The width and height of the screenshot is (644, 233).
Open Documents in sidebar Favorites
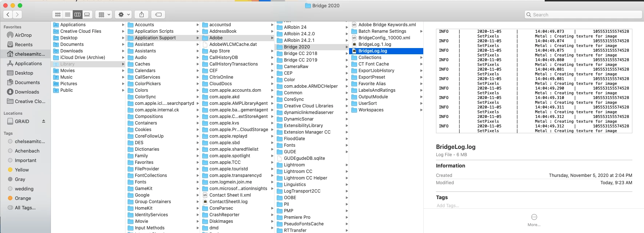point(27,82)
